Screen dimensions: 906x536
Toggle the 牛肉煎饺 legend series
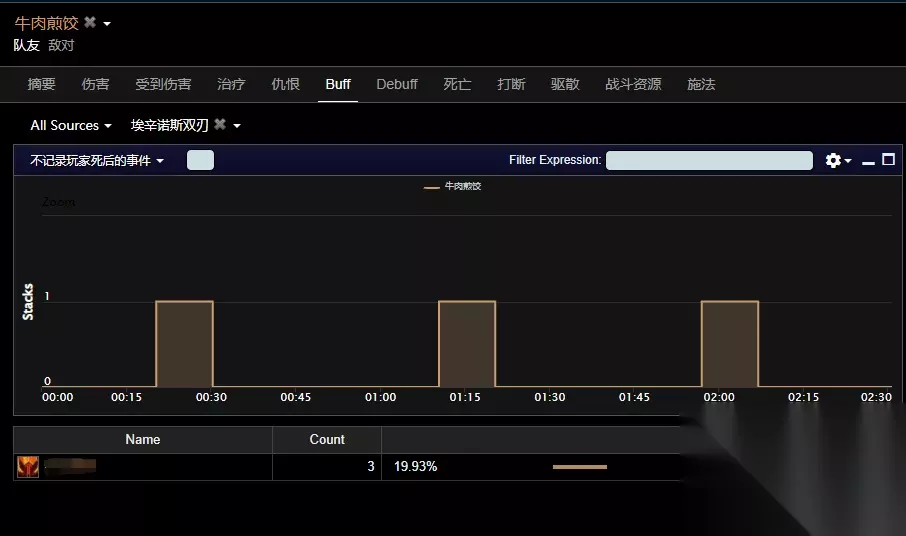pyautogui.click(x=452, y=186)
